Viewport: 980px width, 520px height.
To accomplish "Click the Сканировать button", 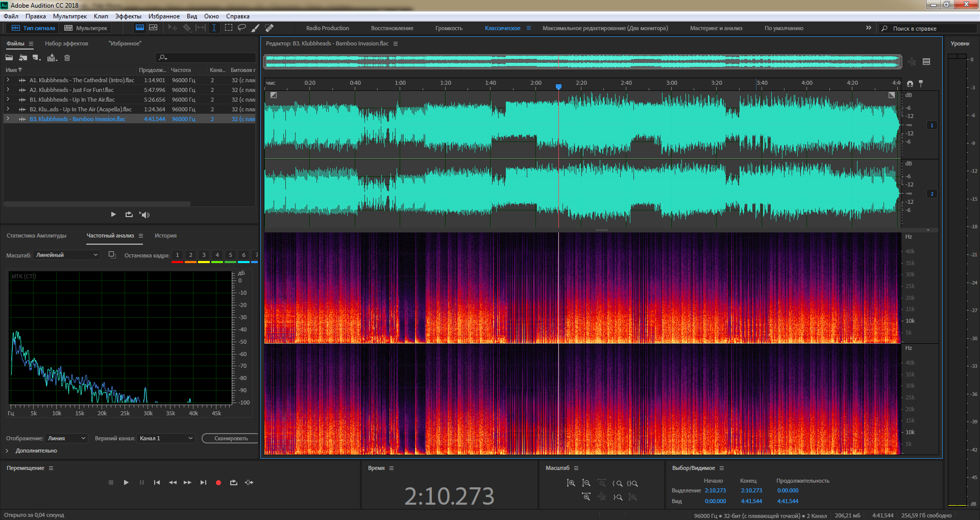I will pyautogui.click(x=231, y=438).
